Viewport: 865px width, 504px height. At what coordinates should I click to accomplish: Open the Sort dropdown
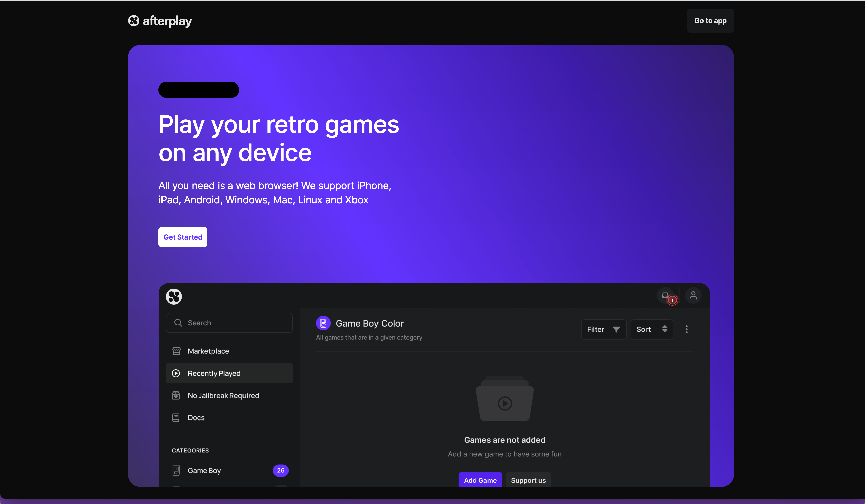(x=651, y=329)
